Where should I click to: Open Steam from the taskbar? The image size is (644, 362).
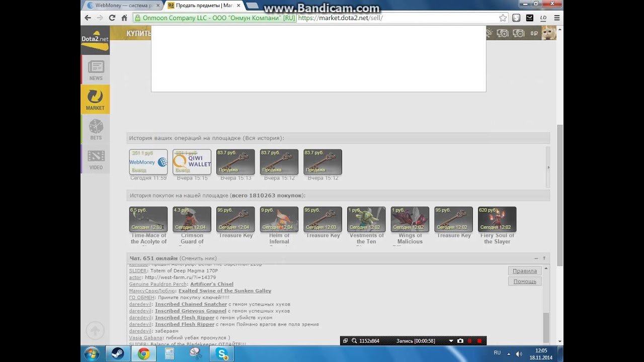(117, 354)
